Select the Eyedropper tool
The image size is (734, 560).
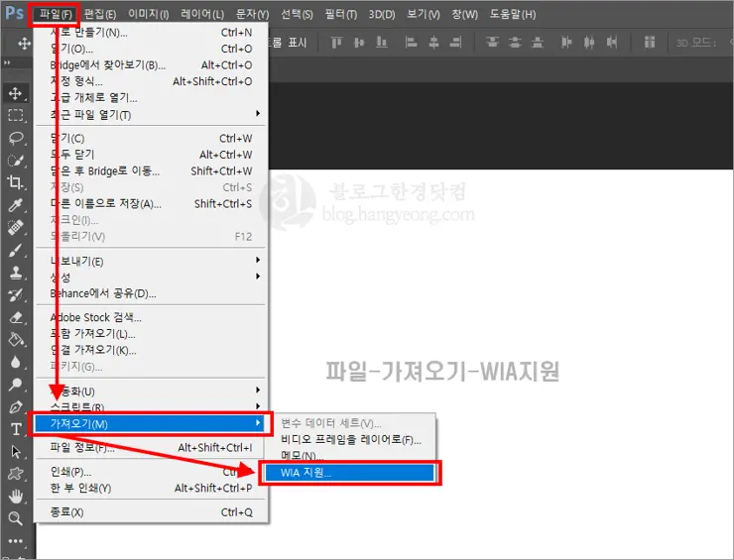[x=16, y=205]
